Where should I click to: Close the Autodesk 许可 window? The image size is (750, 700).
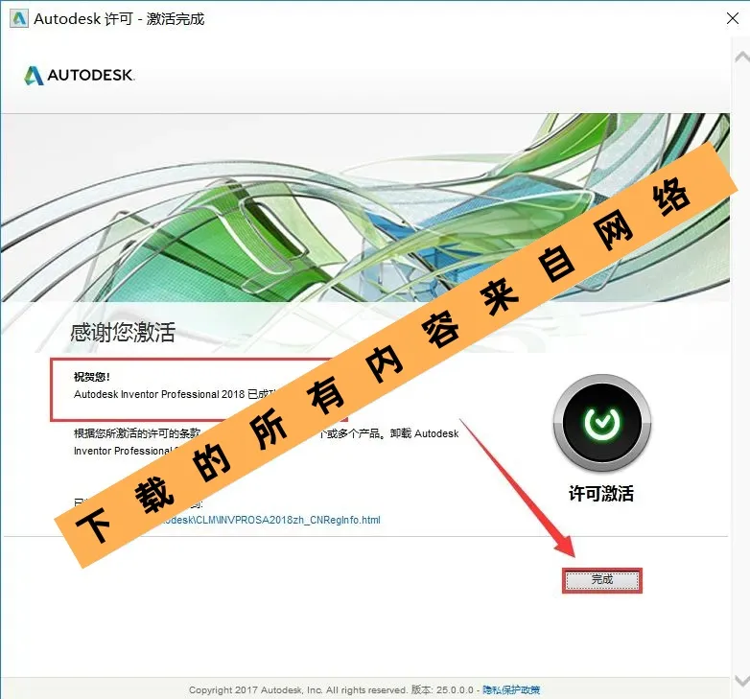(x=733, y=18)
